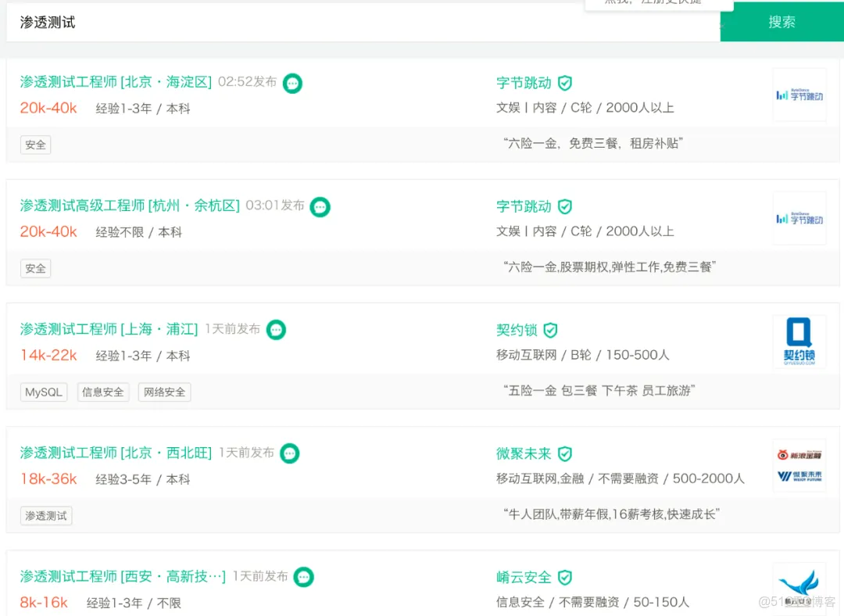This screenshot has height=616, width=844.
Task: Click salary 14k-22k in Shanghai listing
Action: [48, 356]
